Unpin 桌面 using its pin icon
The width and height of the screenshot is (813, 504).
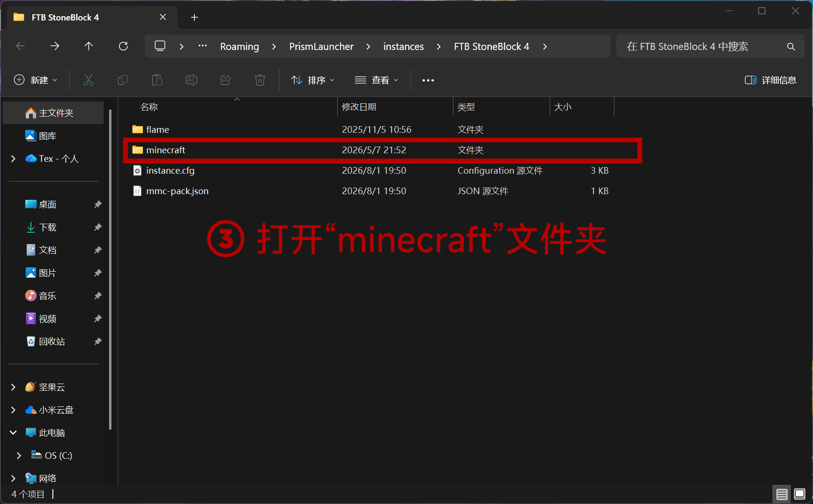pos(98,205)
